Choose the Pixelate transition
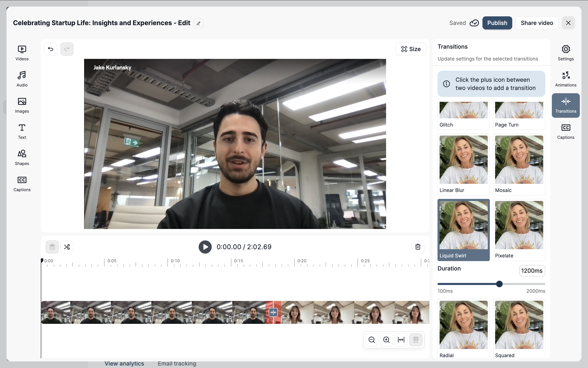588x368 pixels. click(519, 230)
